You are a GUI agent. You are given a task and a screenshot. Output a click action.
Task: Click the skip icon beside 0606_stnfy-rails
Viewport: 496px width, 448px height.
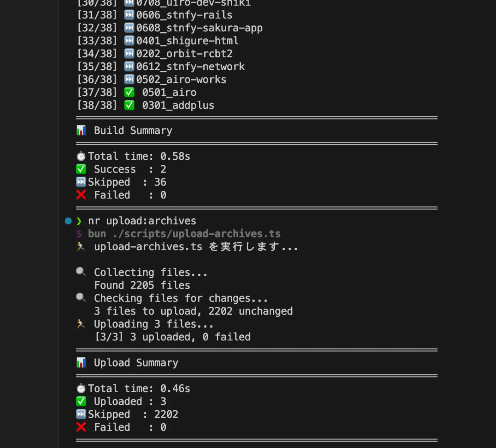[129, 15]
